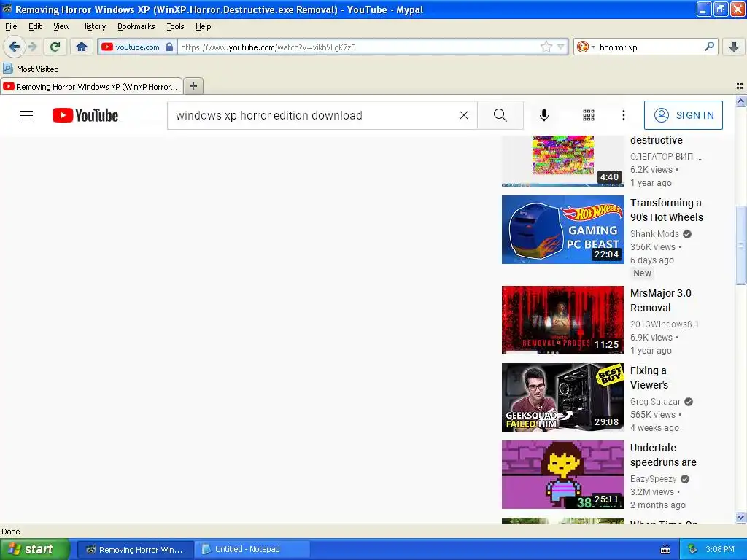This screenshot has height=560, width=747.
Task: Open the 'Fixing a Viewer's' video title
Action: (x=649, y=378)
